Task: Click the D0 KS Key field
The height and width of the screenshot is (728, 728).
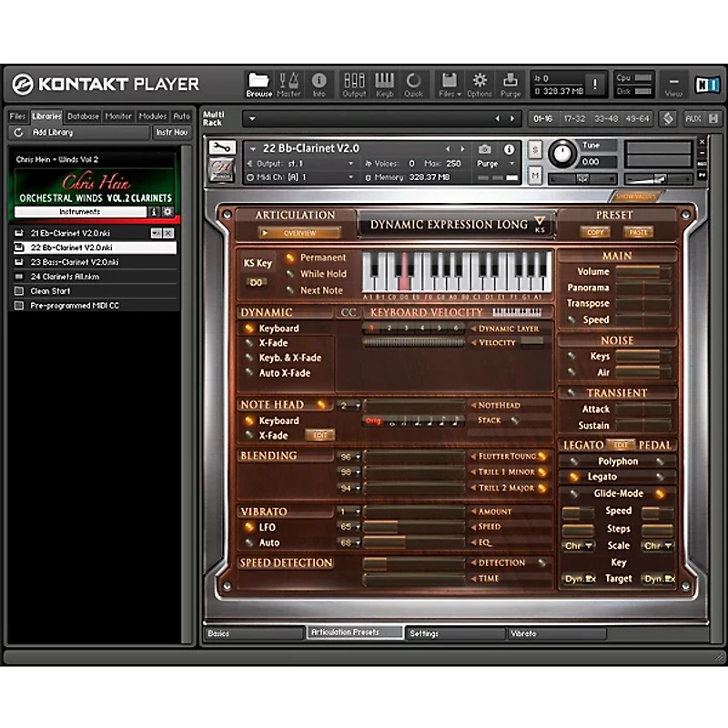Action: point(256,282)
